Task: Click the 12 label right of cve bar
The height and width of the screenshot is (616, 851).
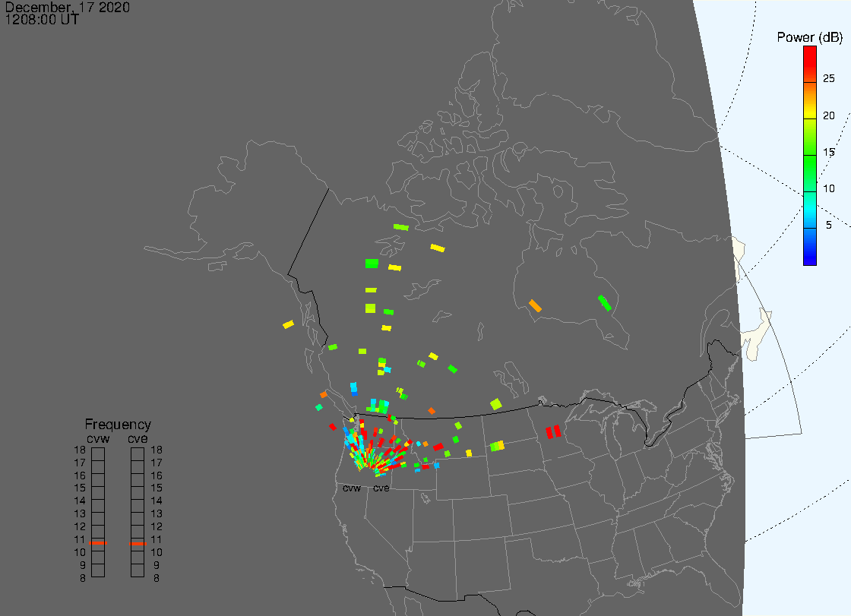Action: [157, 526]
